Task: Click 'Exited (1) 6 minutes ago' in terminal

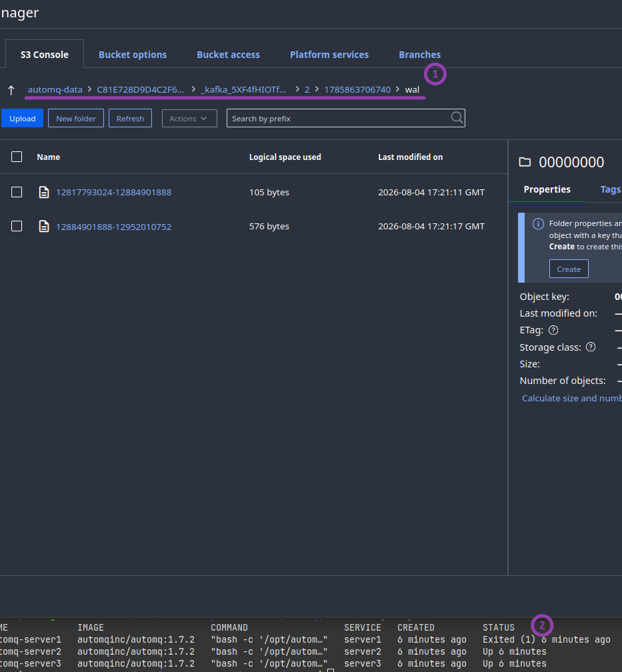Action: (x=547, y=639)
